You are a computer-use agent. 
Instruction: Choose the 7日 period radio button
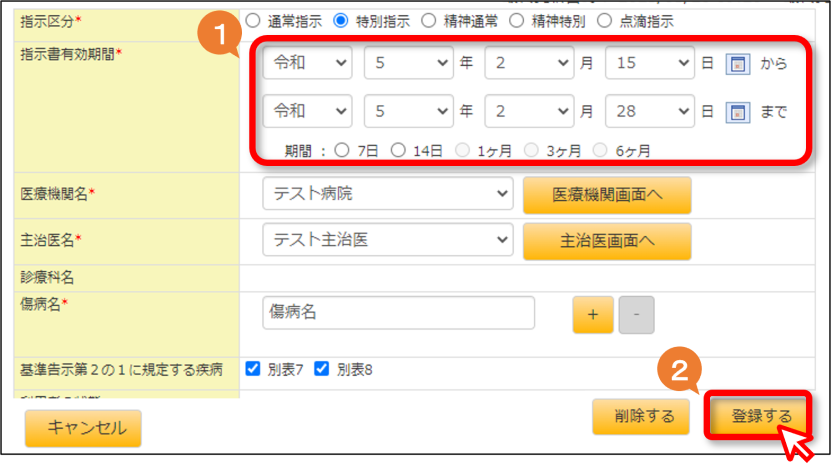point(342,150)
